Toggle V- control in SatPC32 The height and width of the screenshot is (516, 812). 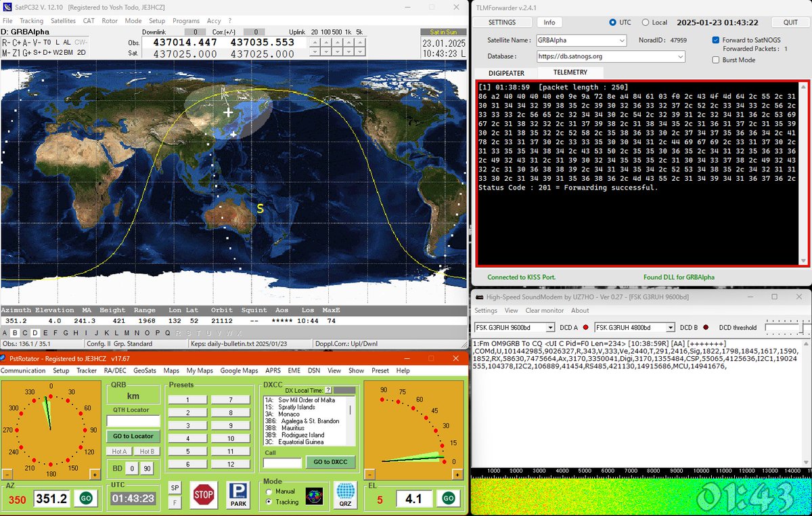click(37, 42)
